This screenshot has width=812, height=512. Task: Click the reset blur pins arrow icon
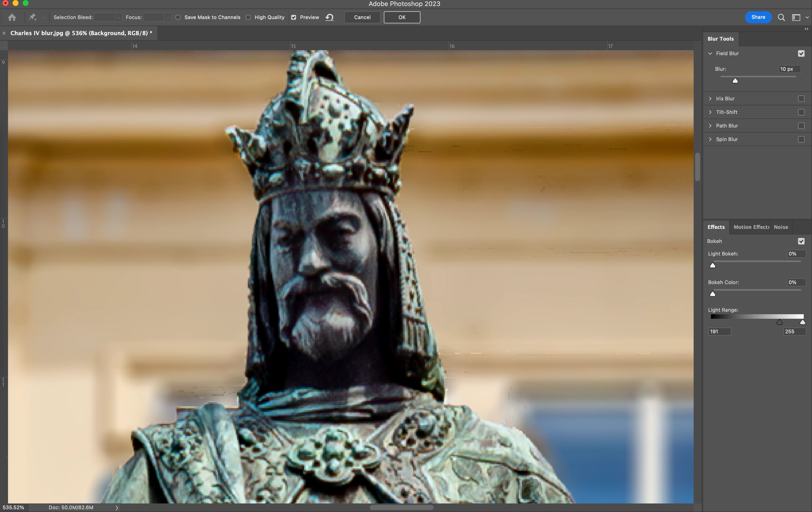330,17
